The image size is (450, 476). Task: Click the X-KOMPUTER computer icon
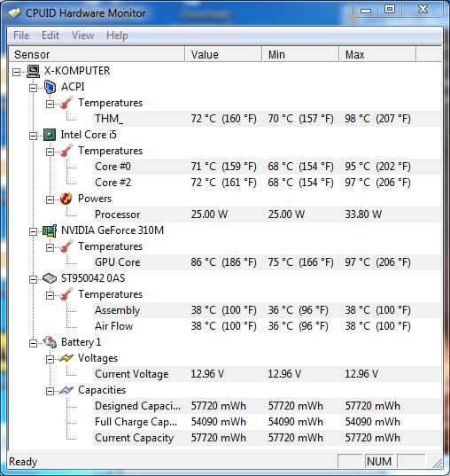tap(33, 71)
